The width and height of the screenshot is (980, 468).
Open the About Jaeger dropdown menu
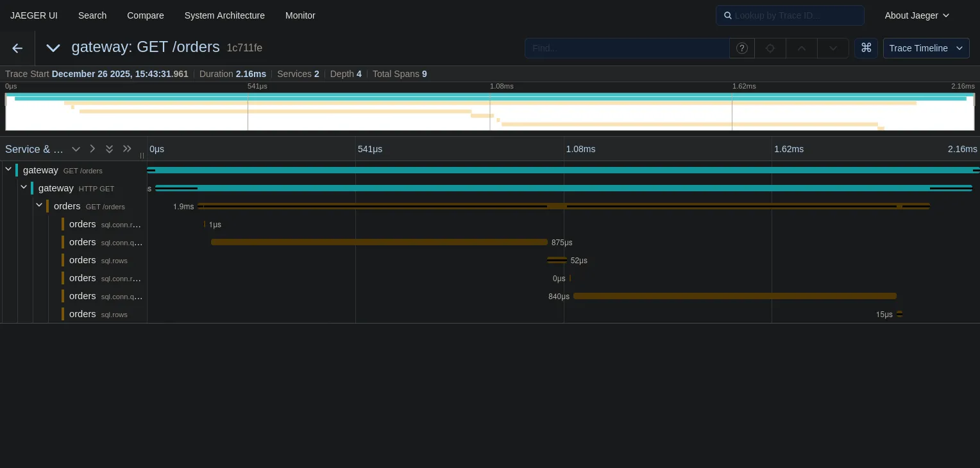click(917, 15)
